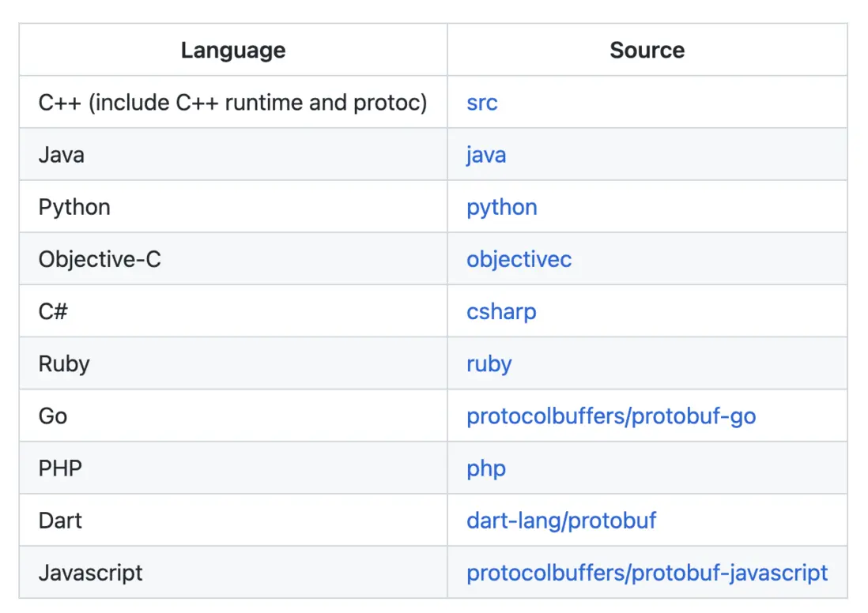
Task: Click the Source column header
Action: coord(647,51)
